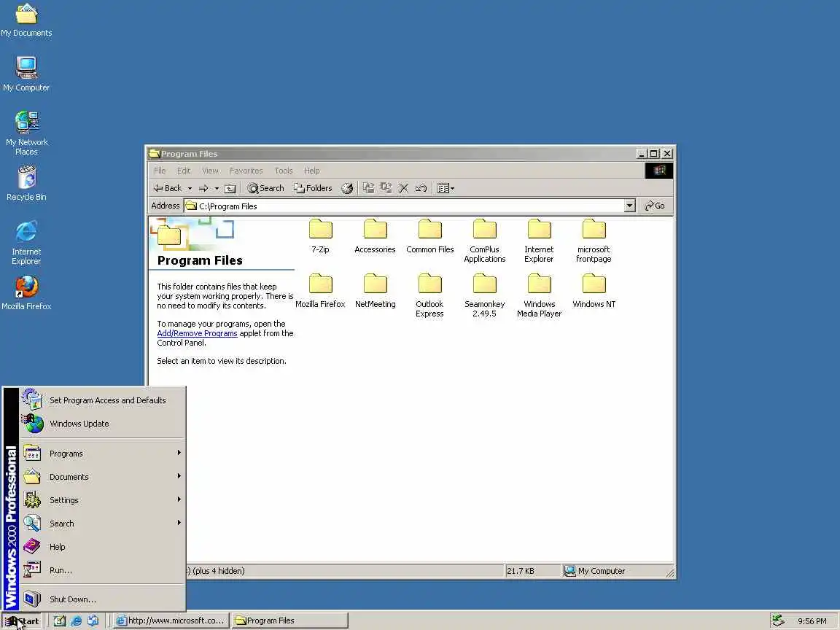Viewport: 840px width, 630px height.
Task: Choose Run... in the Start menu
Action: point(103,570)
